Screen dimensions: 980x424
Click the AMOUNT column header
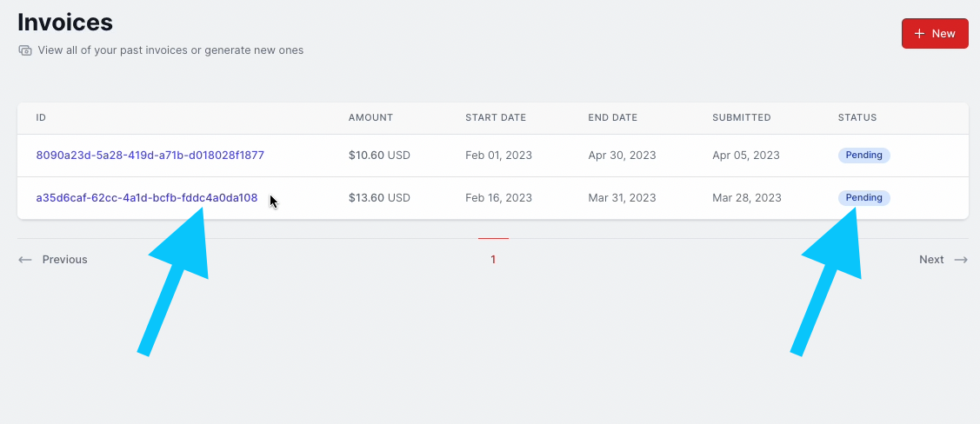tap(370, 117)
